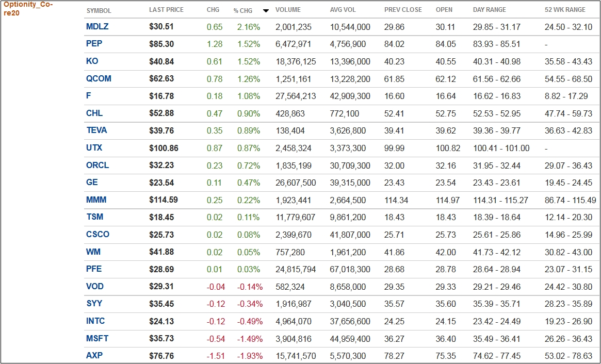
Task: Open the MMM ticker symbol link
Action: click(x=96, y=200)
